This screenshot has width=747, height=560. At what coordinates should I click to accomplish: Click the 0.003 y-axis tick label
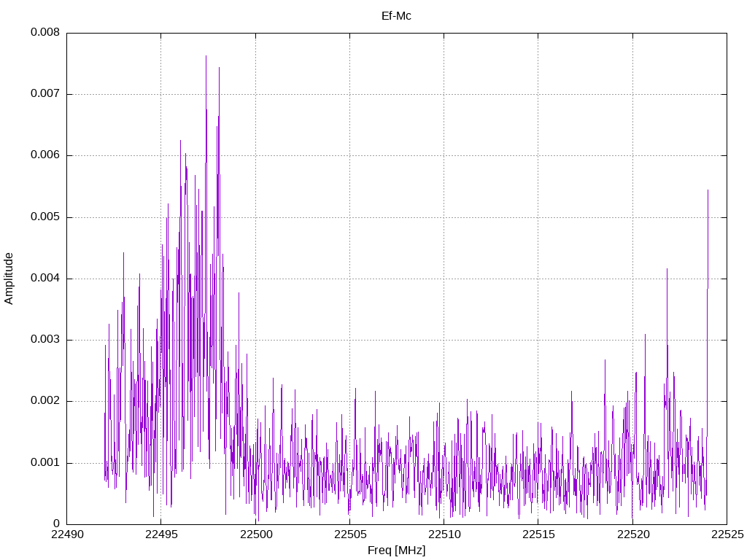45,340
